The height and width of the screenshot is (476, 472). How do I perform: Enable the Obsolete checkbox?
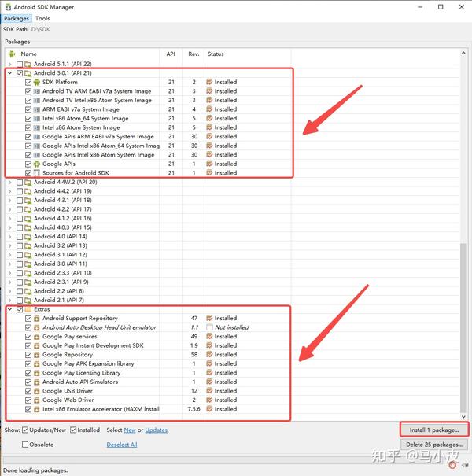point(25,445)
